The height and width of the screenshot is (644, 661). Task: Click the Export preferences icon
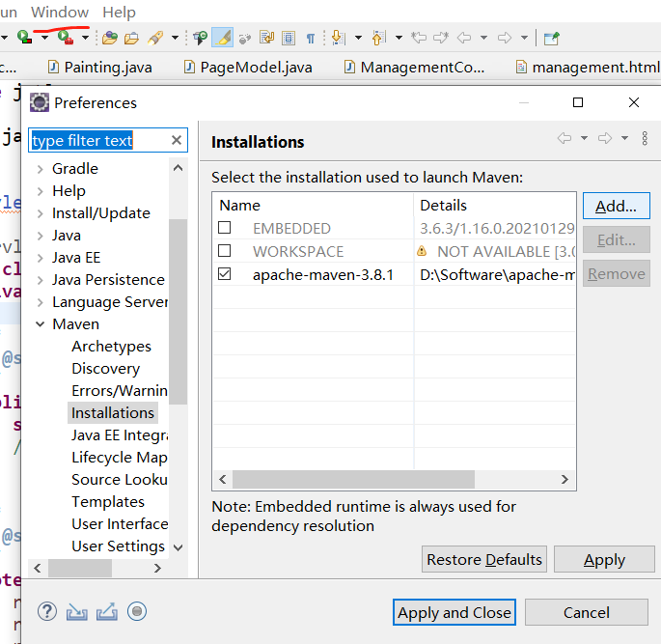107,612
